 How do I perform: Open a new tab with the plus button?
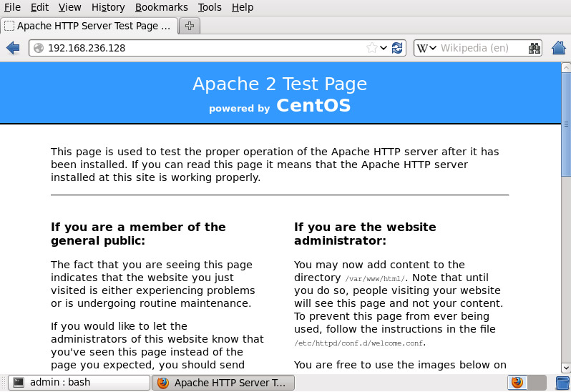[x=190, y=26]
